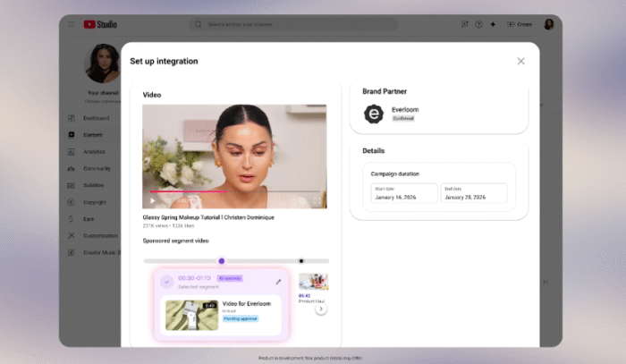Screen dimensions: 626x364
Task: Play the makeup tutorial video preview
Action: [x=153, y=200]
